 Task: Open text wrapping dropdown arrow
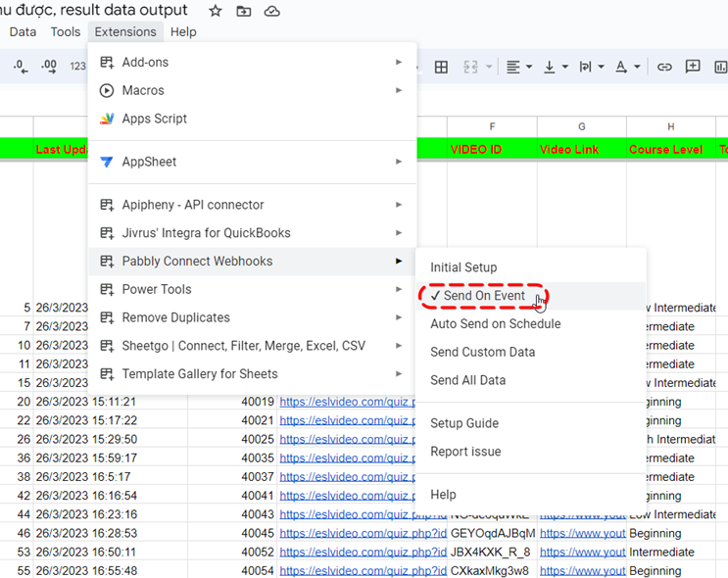601,68
